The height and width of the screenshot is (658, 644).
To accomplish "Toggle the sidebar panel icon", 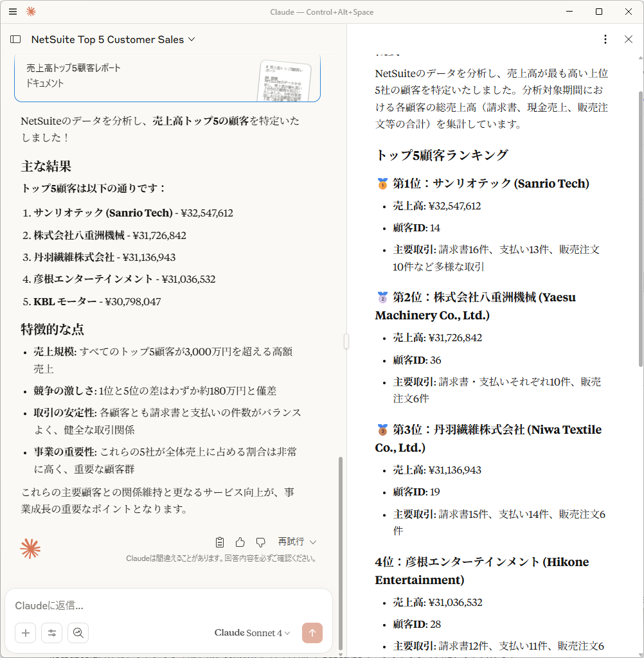I will point(15,39).
